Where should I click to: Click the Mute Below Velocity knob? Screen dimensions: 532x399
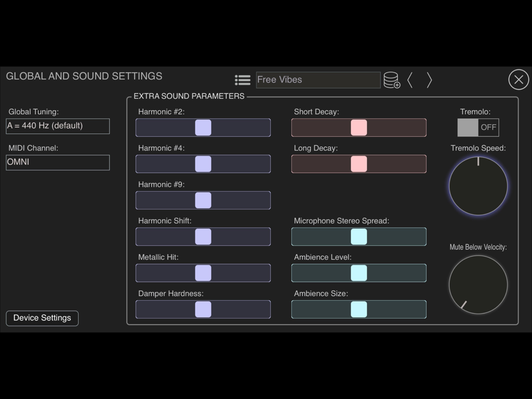point(478,285)
